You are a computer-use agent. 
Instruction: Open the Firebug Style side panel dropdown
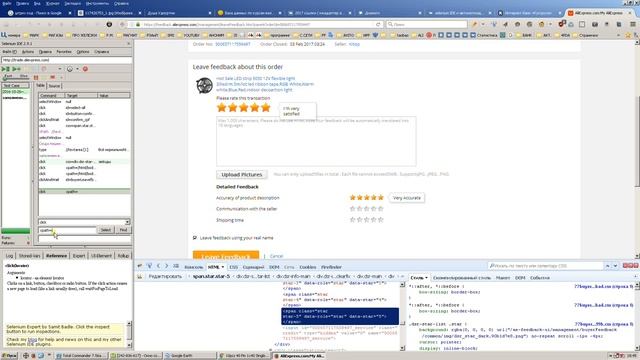tap(427, 278)
